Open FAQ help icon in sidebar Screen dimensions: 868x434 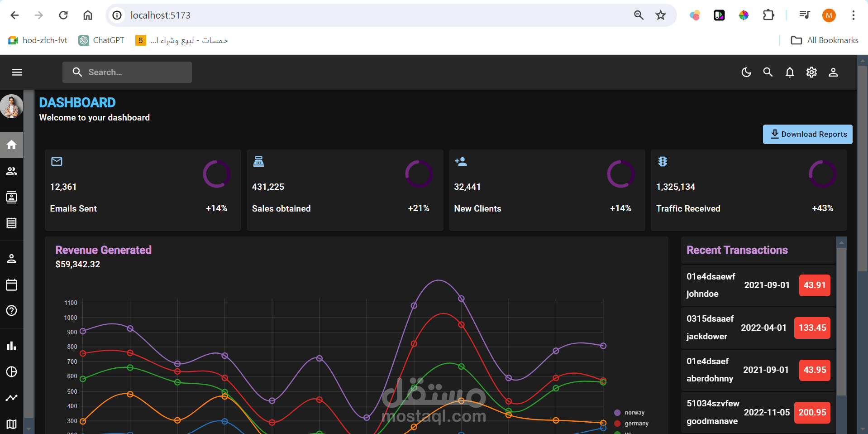coord(11,310)
